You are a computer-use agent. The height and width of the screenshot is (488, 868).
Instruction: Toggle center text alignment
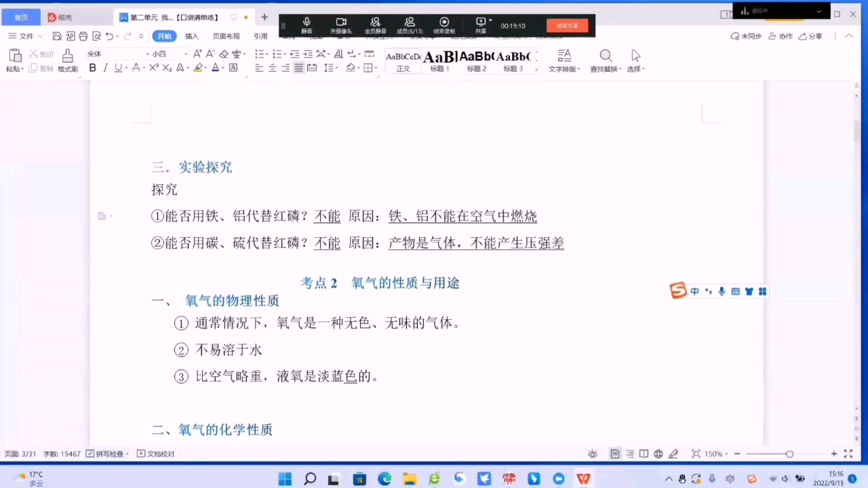point(273,68)
